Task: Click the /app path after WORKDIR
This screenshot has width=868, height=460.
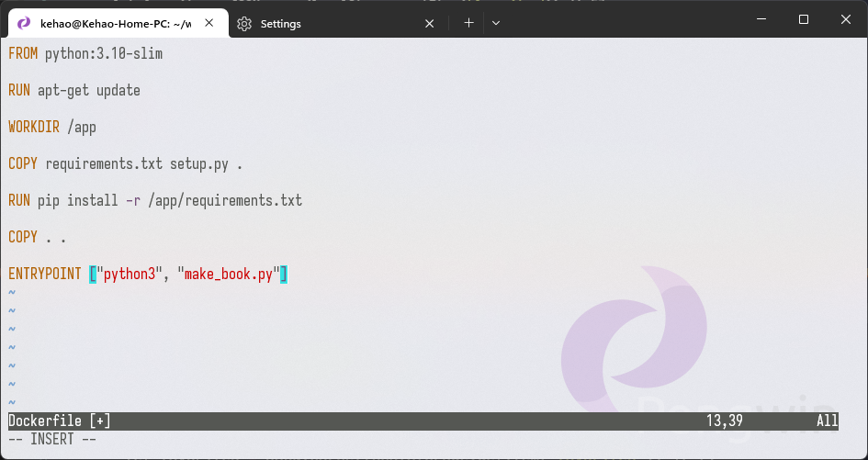Action: (82, 128)
